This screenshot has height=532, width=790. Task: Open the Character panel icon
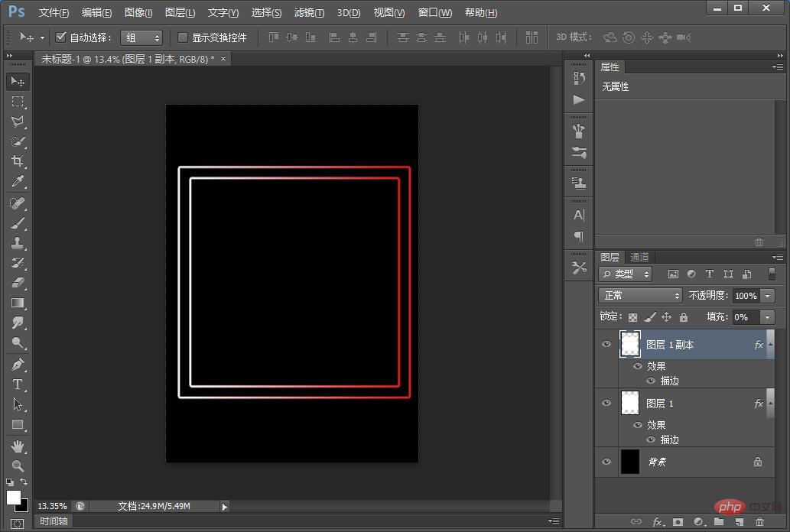[579, 215]
